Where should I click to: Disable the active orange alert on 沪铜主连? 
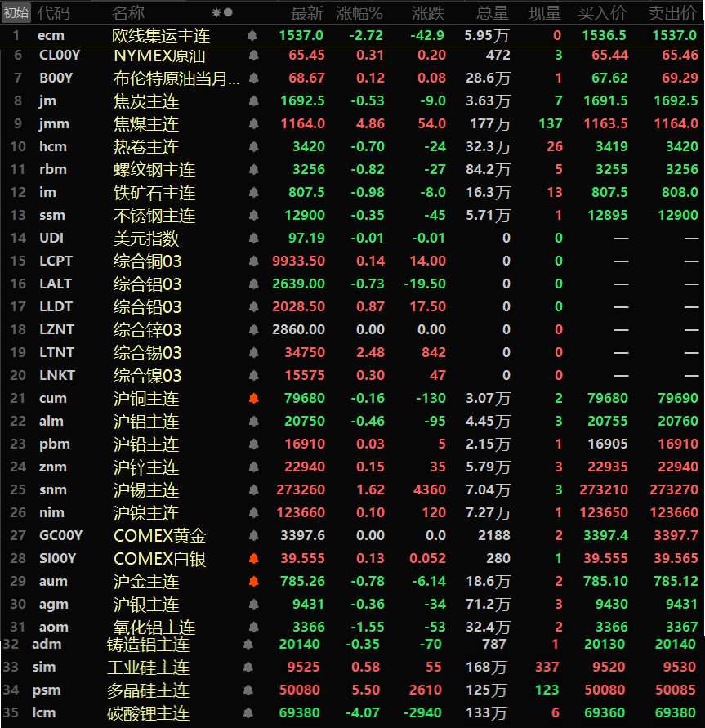click(253, 399)
